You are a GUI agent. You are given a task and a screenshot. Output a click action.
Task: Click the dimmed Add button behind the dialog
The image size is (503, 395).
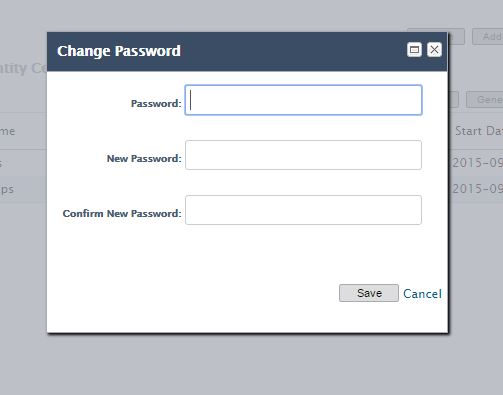click(488, 36)
